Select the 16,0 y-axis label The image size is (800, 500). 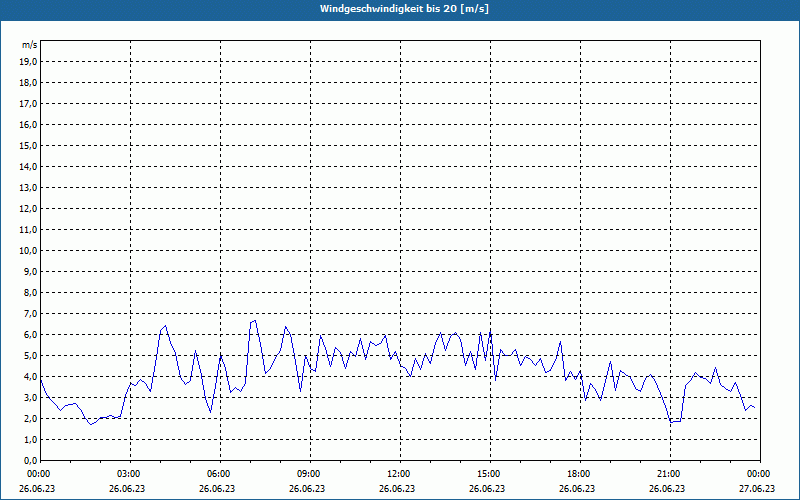29,124
